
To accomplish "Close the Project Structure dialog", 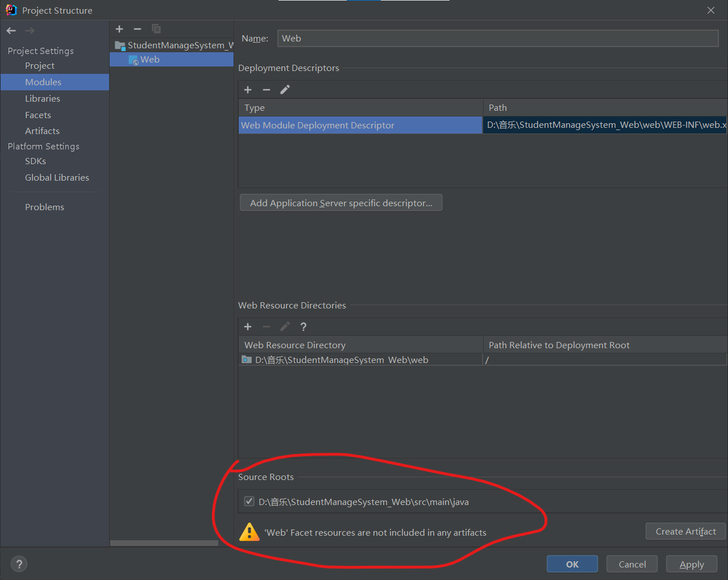I will (x=711, y=10).
